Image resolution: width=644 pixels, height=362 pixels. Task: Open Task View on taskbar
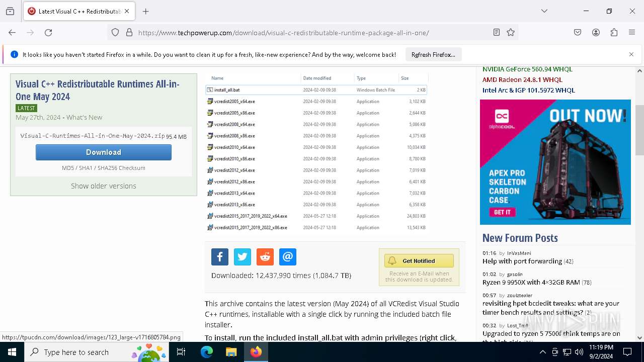click(x=181, y=352)
